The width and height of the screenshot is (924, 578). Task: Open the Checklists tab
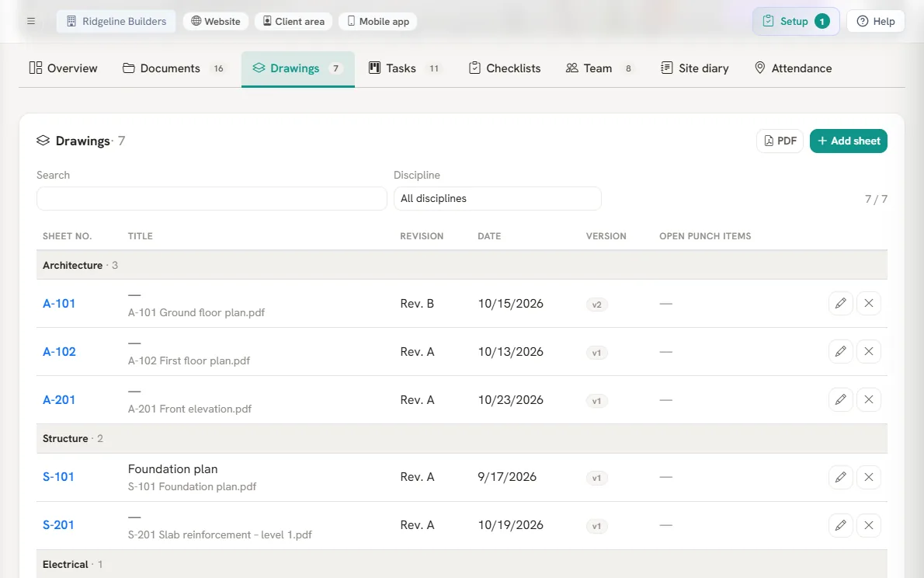(x=505, y=68)
